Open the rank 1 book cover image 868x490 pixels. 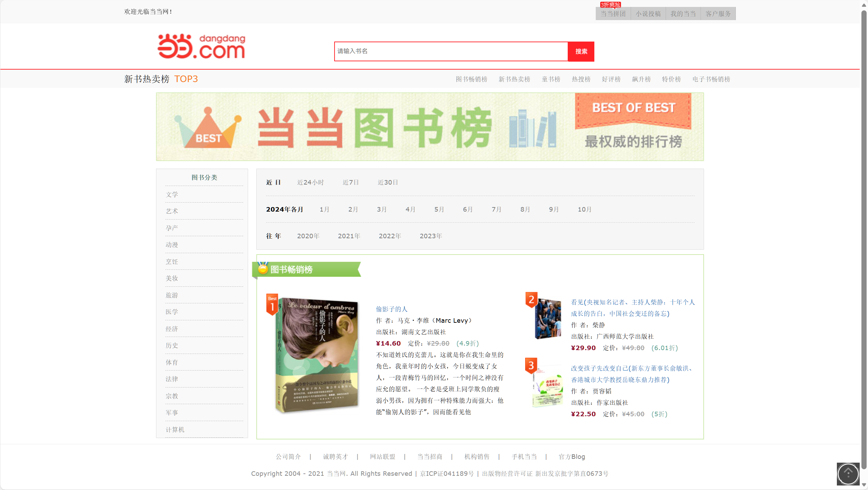pos(317,355)
